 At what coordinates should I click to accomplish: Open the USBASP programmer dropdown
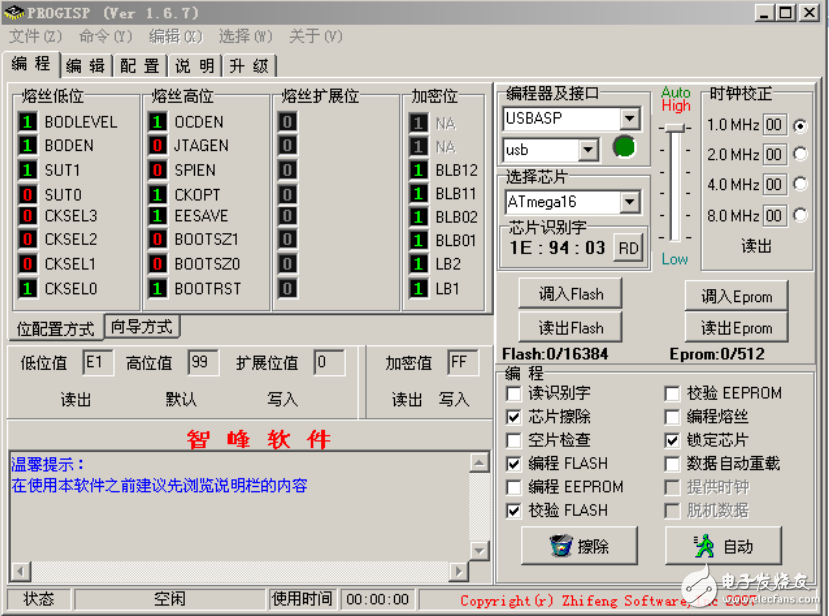631,118
